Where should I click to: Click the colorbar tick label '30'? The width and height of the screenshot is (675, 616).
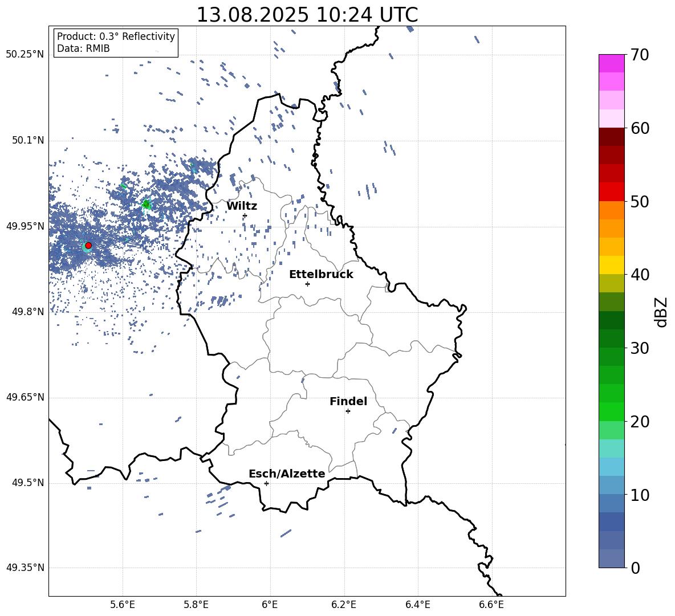[640, 348]
